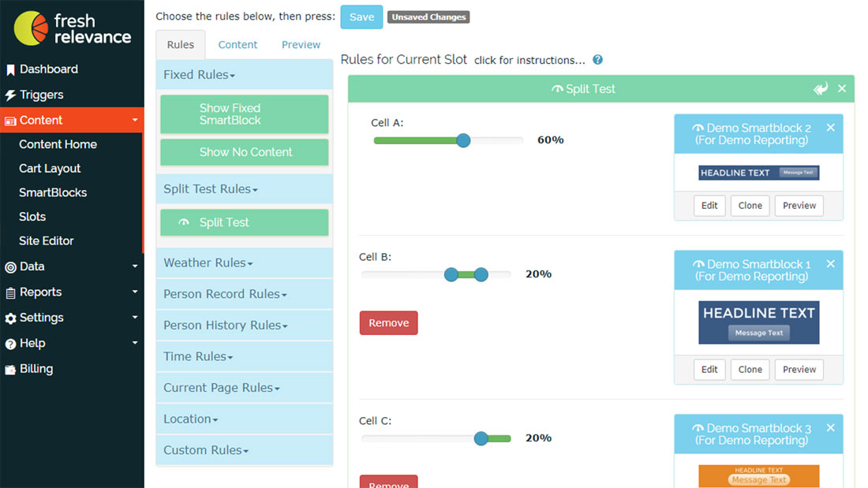The height and width of the screenshot is (488, 868).
Task: Remove Demo Smartblock 2 with its X icon
Action: pos(830,128)
